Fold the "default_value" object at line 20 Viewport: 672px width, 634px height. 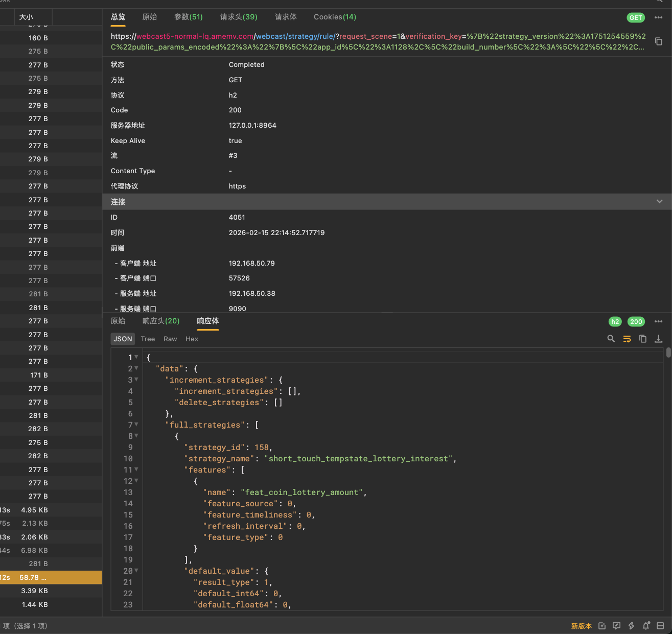pos(136,571)
